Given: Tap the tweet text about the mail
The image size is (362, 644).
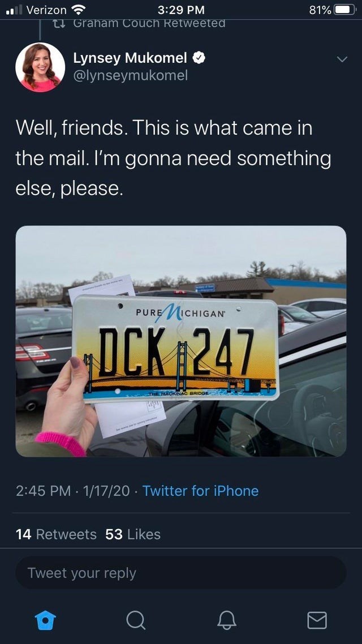Looking at the screenshot, I should click(x=173, y=158).
